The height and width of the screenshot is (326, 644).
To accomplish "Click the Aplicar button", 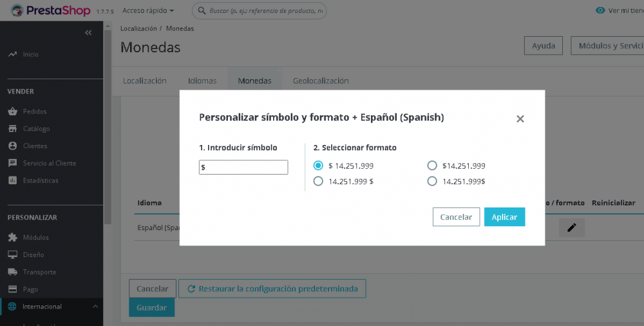I will (504, 217).
